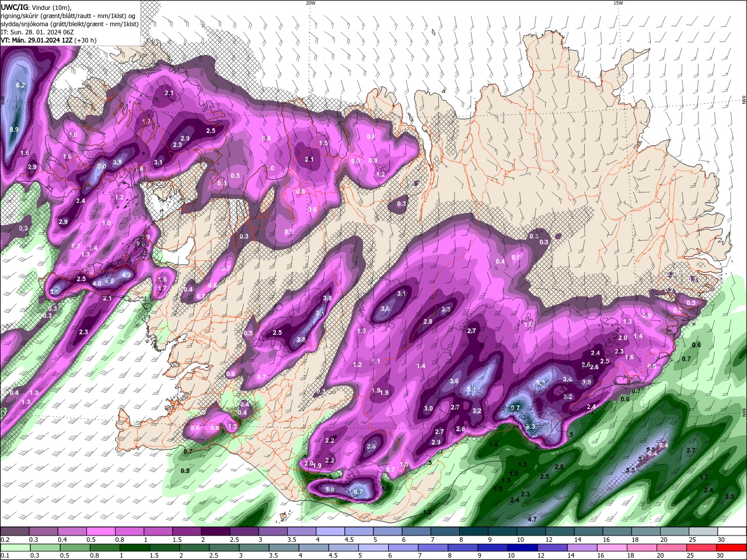Click the 6.7 value near the south coast
The height and width of the screenshot is (560, 747).
click(x=358, y=492)
